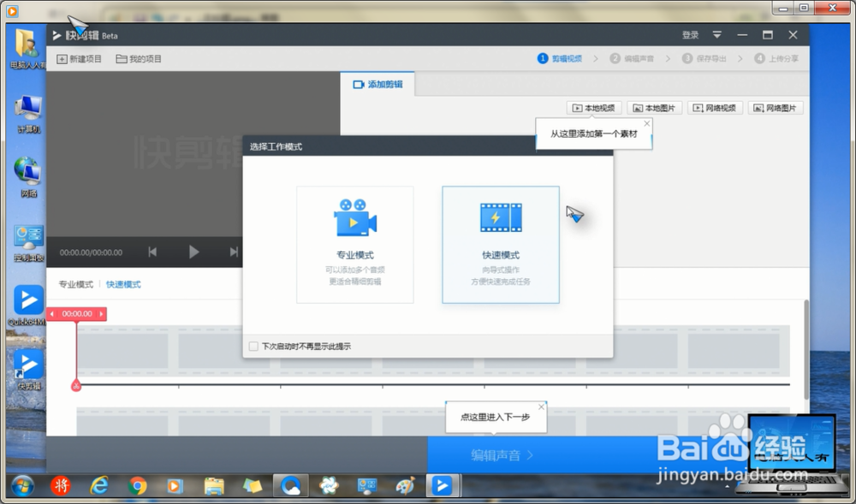The image size is (856, 504).
Task: Open the file explorer taskbar icon
Action: (x=213, y=485)
